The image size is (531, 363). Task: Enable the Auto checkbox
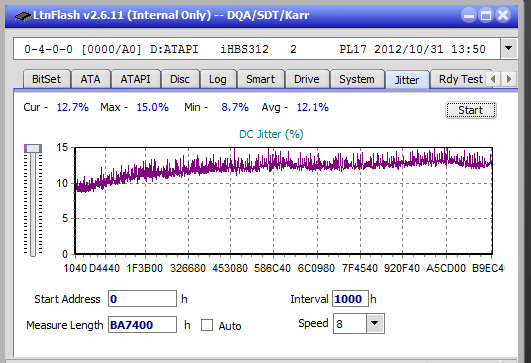207,325
